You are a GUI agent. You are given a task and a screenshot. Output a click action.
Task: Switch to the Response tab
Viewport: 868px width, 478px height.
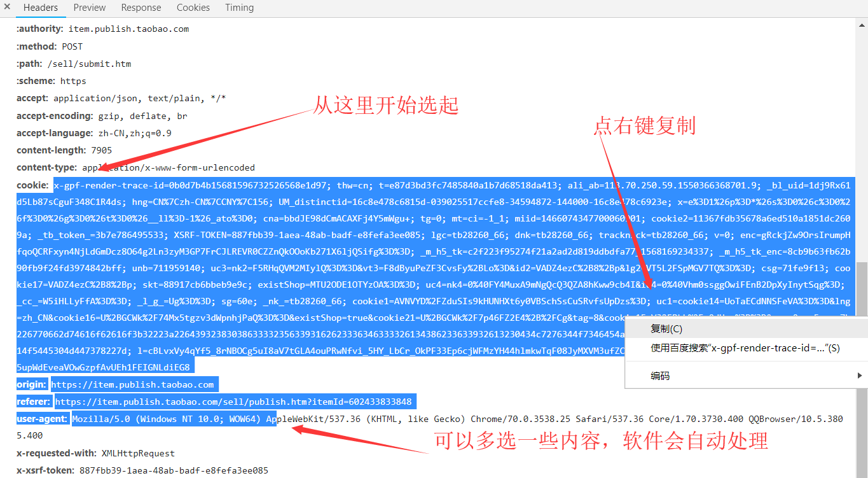tap(141, 8)
